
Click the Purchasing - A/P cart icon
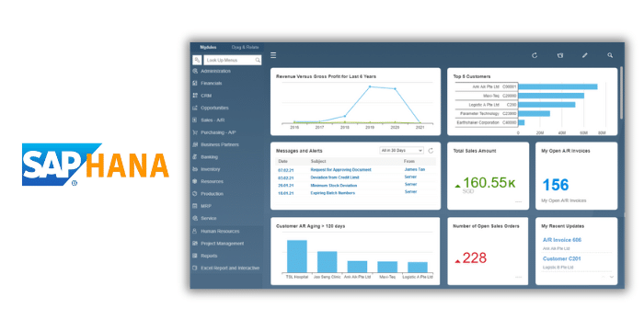point(195,132)
